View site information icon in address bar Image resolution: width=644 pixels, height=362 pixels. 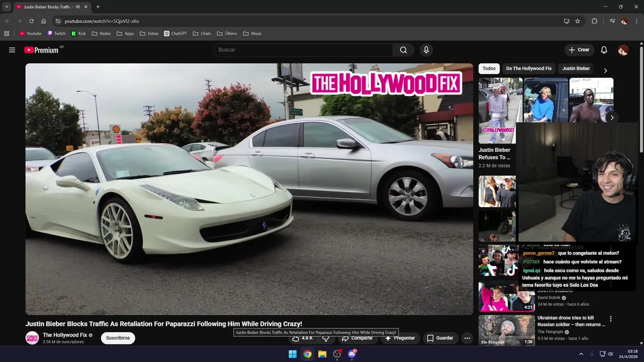[58, 21]
